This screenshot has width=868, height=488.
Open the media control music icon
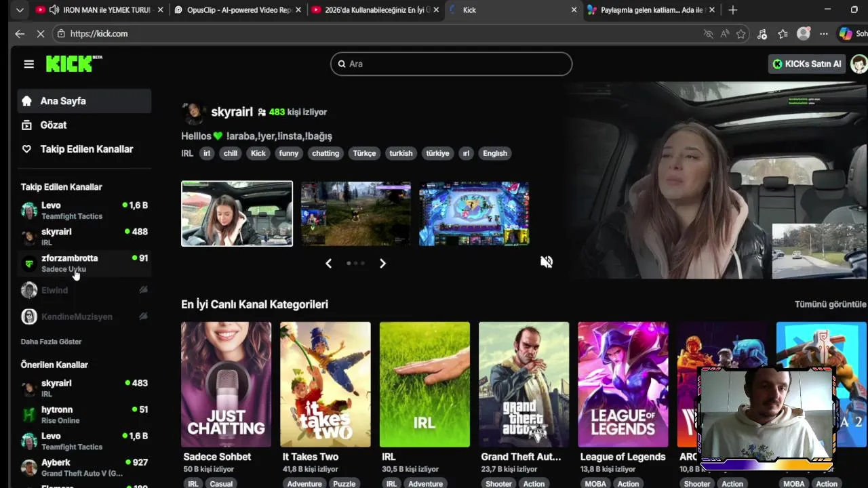coord(762,34)
